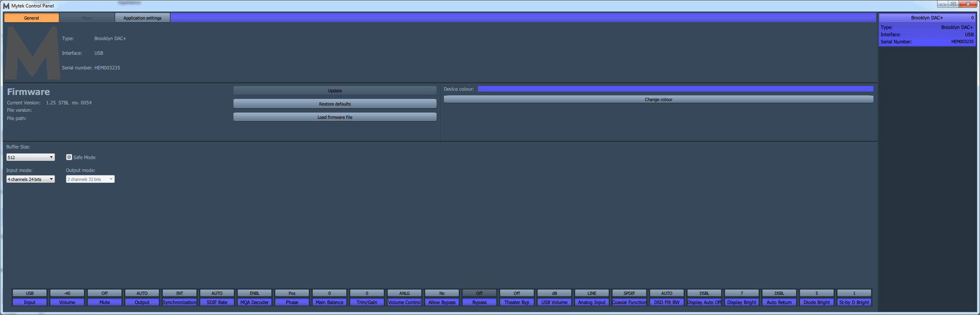This screenshot has height=315, width=980.
Task: Click the AUTO value above Output
Action: pos(142,293)
